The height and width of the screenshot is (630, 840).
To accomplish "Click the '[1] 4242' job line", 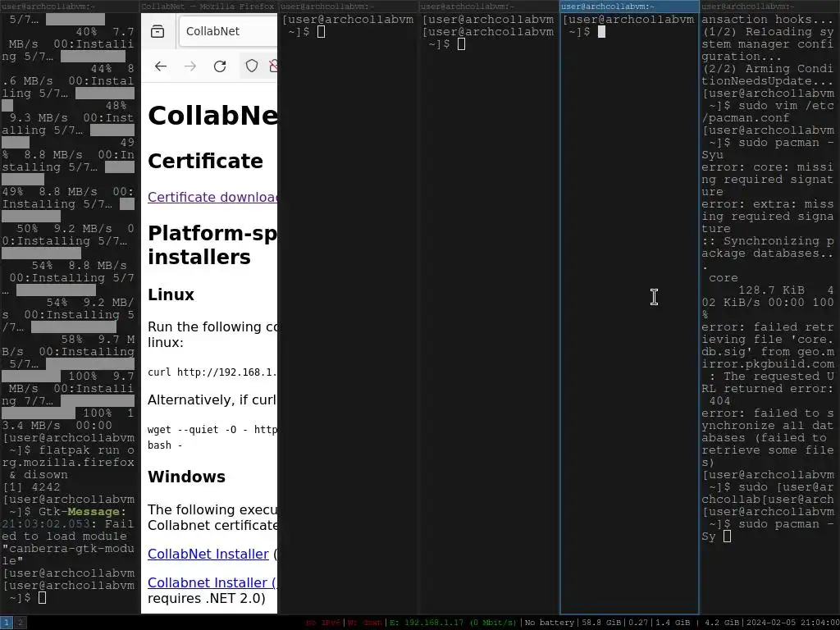I will click(x=32, y=487).
